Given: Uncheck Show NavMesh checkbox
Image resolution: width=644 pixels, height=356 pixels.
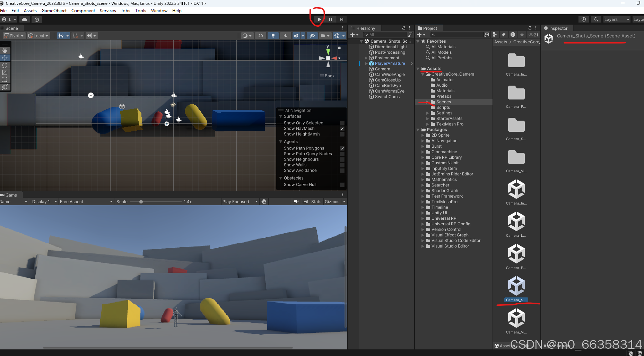Looking at the screenshot, I should tap(342, 129).
